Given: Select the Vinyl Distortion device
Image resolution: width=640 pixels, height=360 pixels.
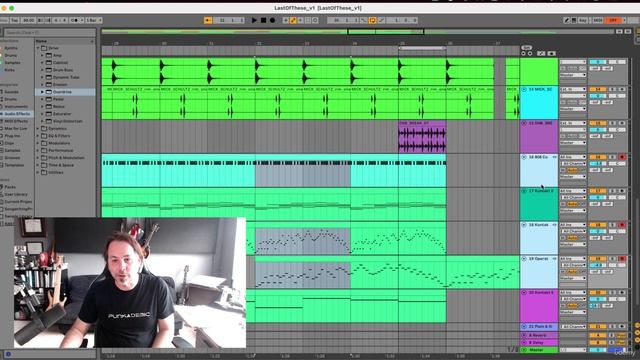Looking at the screenshot, I should (68, 121).
